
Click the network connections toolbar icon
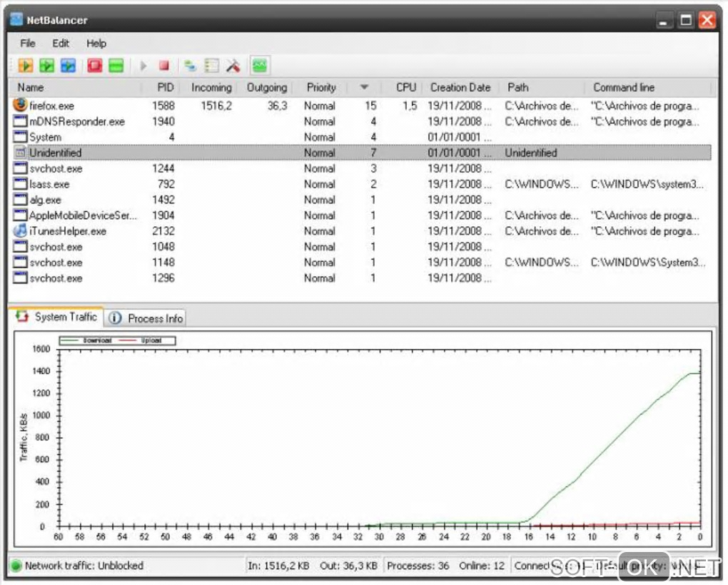190,66
